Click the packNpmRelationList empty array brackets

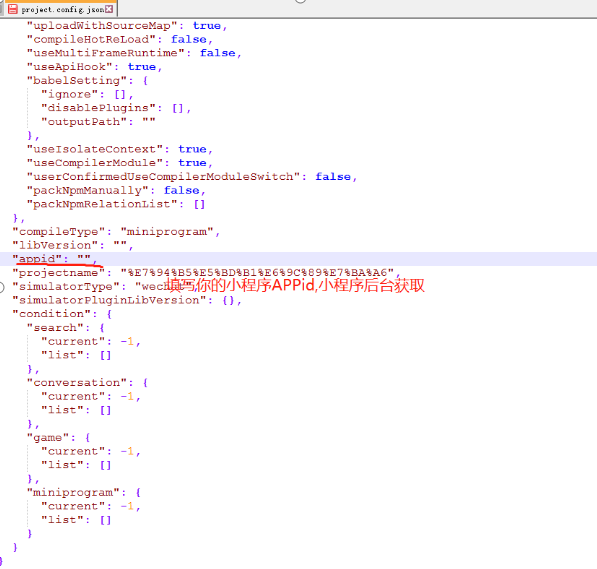coord(200,204)
